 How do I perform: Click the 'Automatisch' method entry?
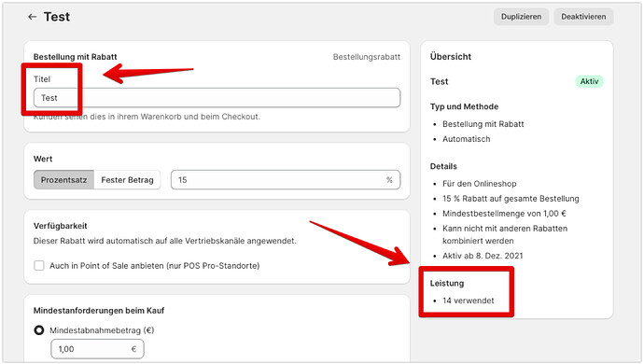tap(466, 139)
